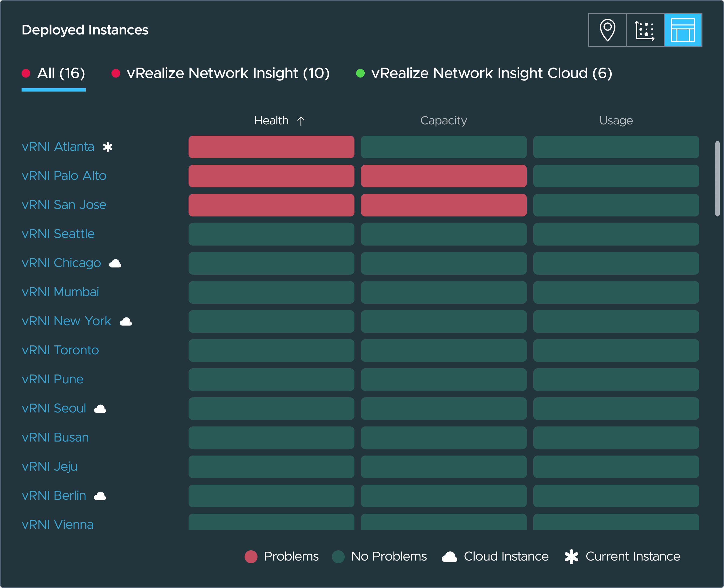Open the vRNI Berlin link
Screen dimensions: 724x588
point(54,496)
